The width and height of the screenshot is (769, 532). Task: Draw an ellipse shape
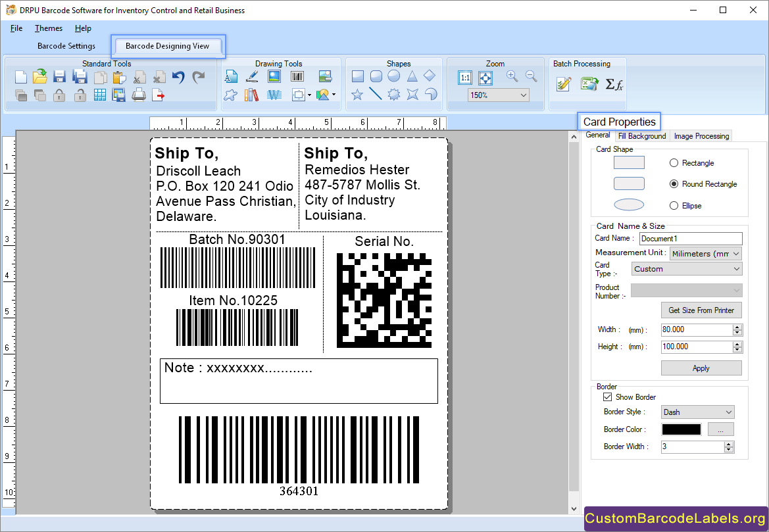[x=394, y=76]
